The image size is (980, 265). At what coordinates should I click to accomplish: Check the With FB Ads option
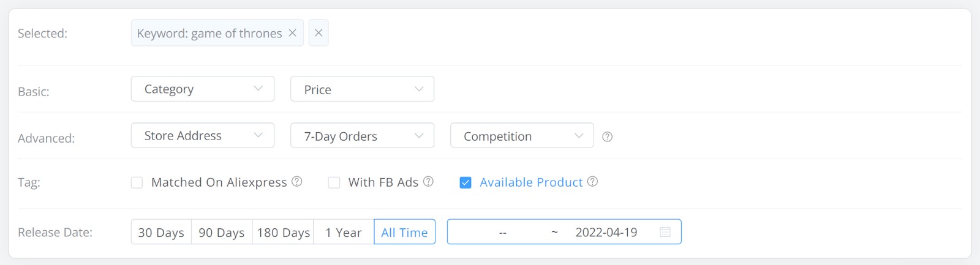click(334, 182)
